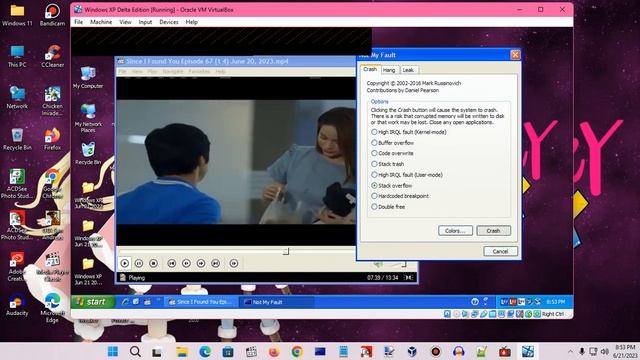The width and height of the screenshot is (640, 360).
Task: Open the Colors... dialog button
Action: point(455,231)
